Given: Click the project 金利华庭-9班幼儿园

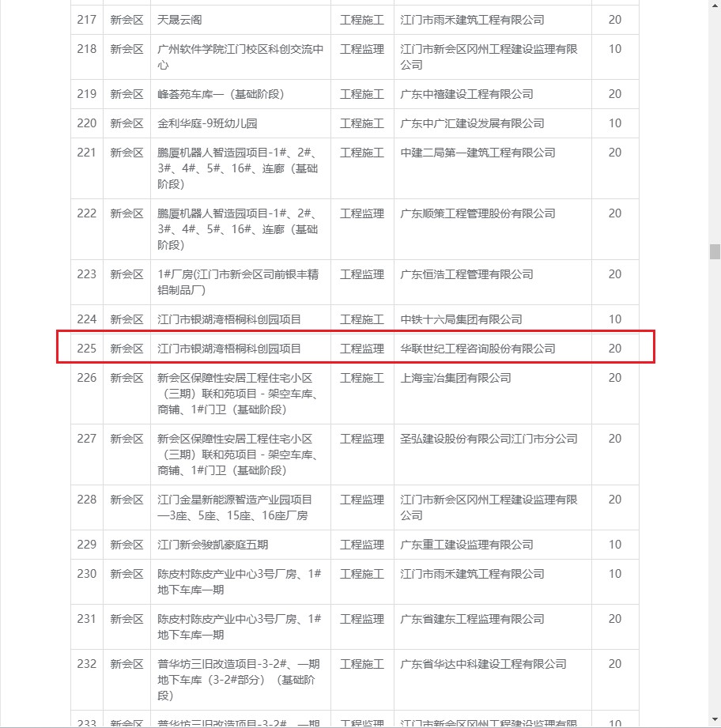Looking at the screenshot, I should point(207,123).
